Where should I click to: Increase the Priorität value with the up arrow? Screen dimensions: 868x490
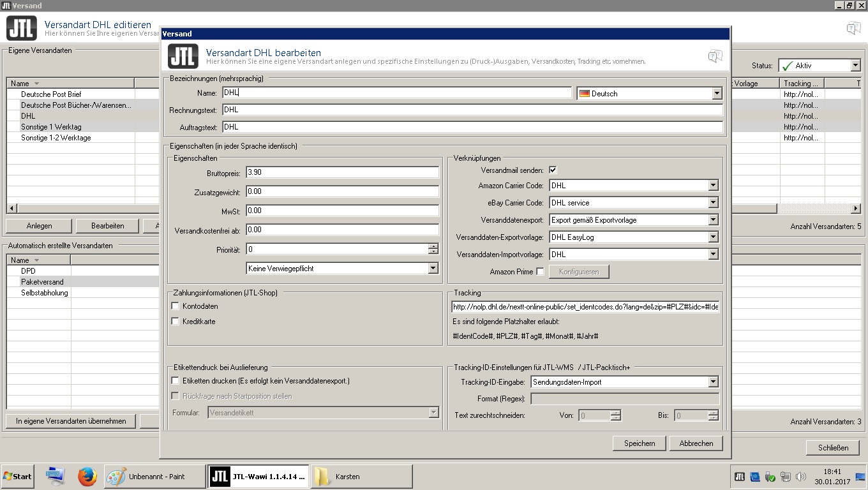[433, 246]
